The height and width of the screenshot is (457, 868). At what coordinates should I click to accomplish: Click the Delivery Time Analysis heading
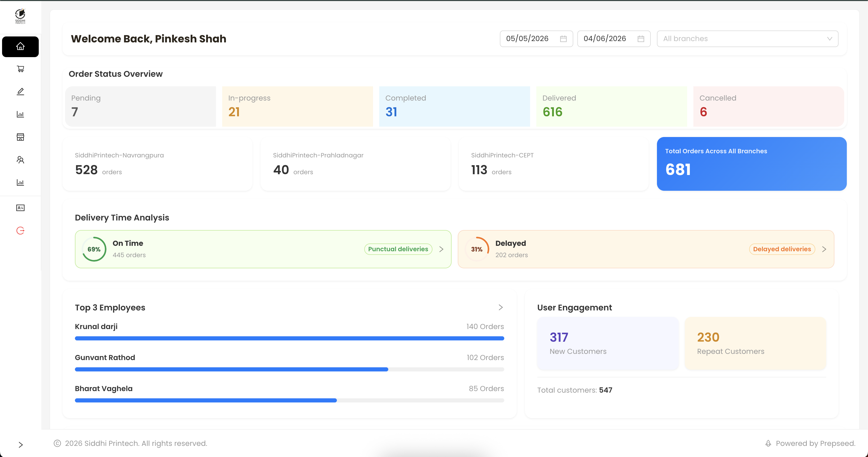pos(122,218)
